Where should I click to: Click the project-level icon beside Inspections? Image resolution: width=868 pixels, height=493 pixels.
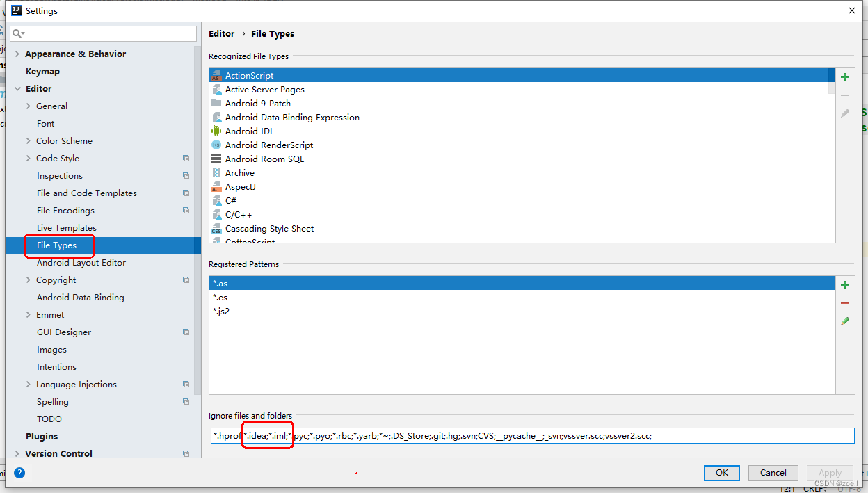click(x=186, y=176)
